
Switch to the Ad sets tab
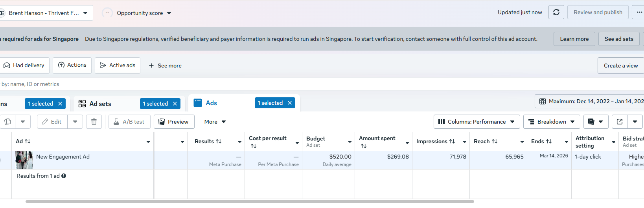click(x=100, y=104)
